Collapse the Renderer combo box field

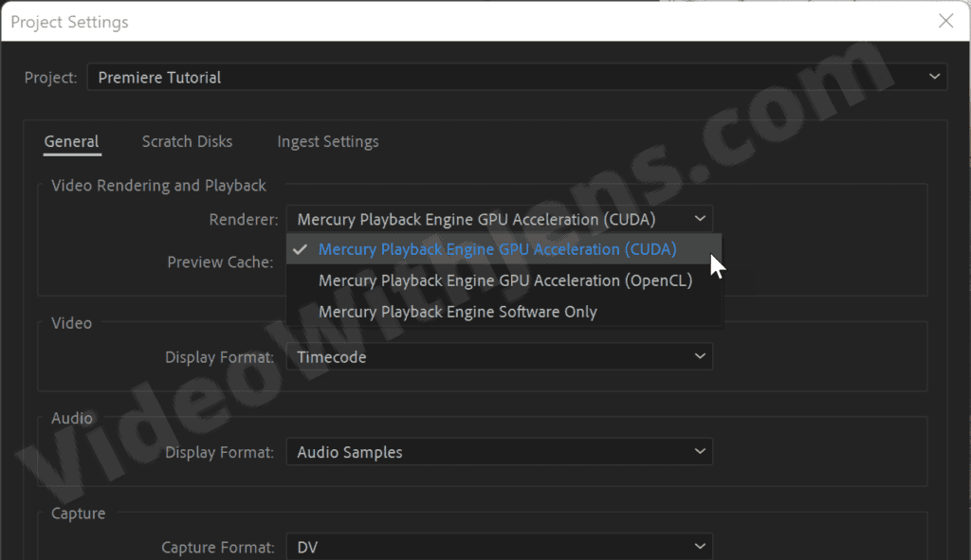(499, 219)
